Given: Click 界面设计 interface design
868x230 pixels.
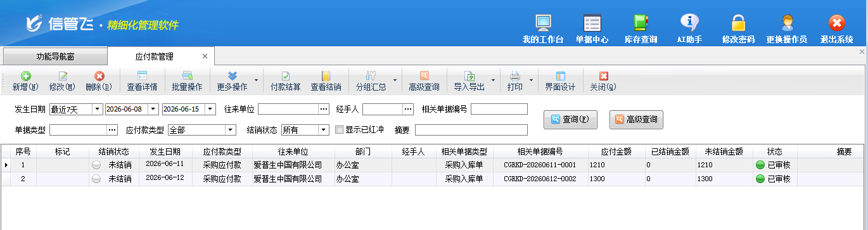Looking at the screenshot, I should pos(560,81).
